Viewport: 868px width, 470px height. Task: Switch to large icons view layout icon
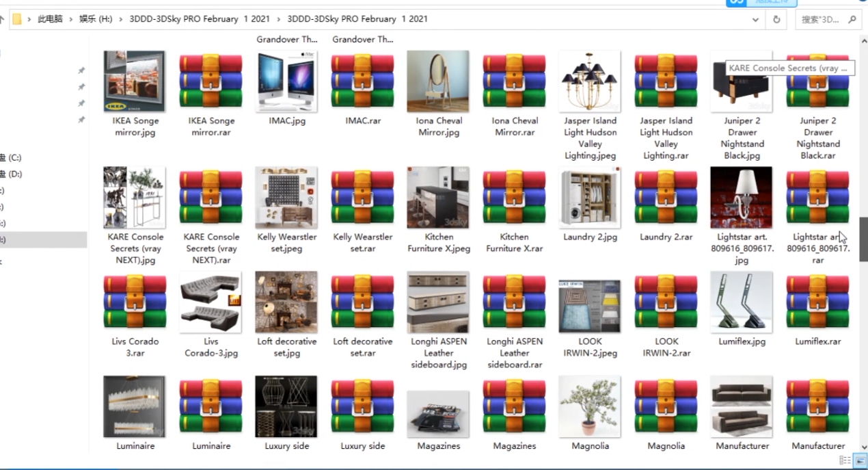(860, 461)
